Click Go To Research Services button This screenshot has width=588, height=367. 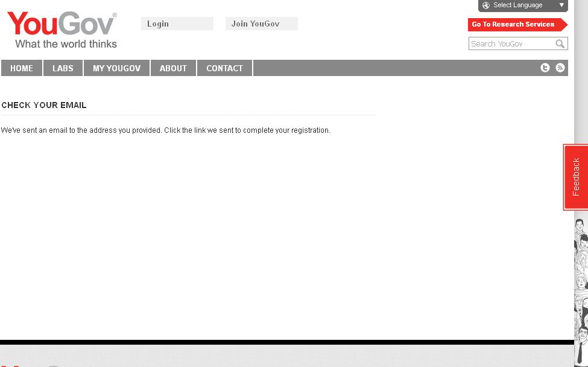[x=517, y=24]
